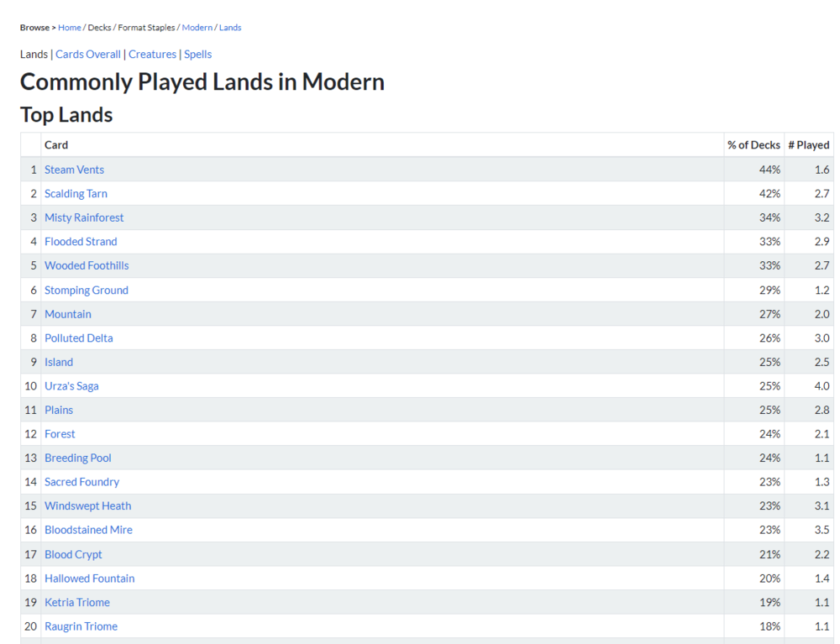Screen dimensions: 840x644
Task: Open the Home breadcrumb link
Action: point(70,28)
